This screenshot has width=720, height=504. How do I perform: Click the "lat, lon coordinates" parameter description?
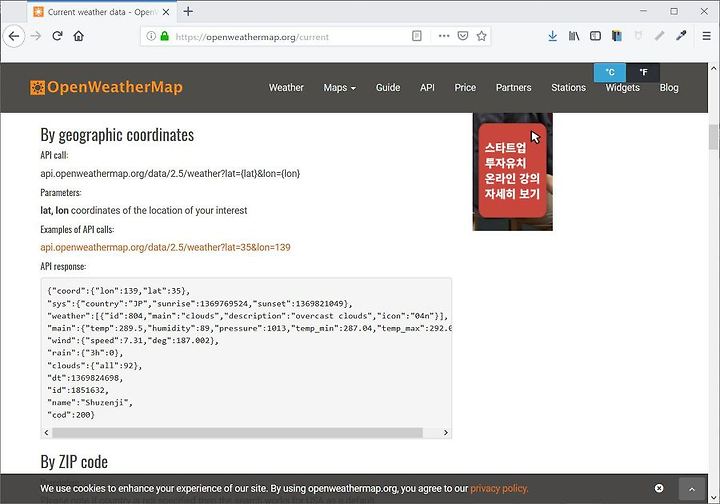coord(144,211)
